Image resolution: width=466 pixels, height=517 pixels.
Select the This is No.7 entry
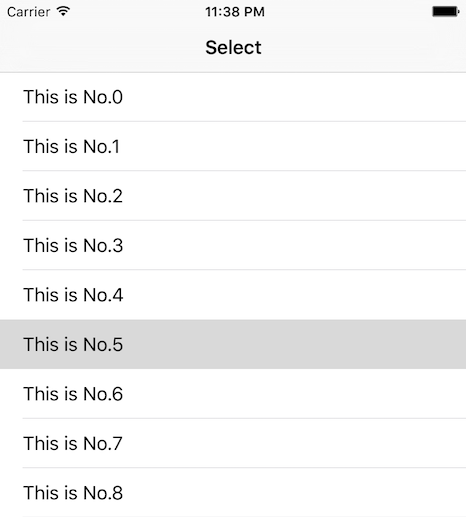pyautogui.click(x=233, y=443)
